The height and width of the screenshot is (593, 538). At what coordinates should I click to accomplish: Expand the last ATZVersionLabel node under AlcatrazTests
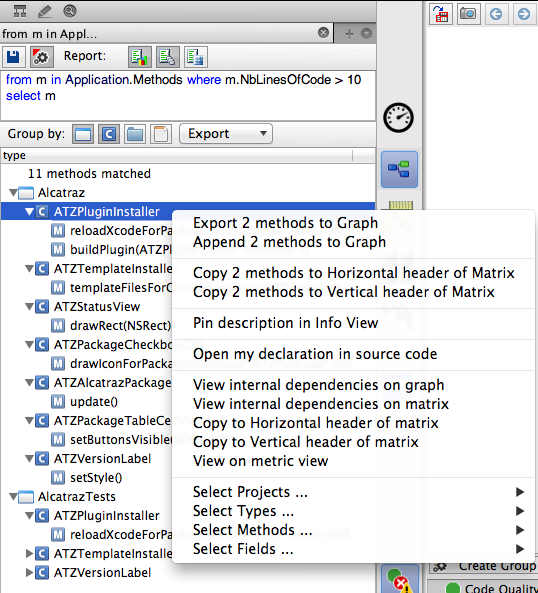[29, 573]
